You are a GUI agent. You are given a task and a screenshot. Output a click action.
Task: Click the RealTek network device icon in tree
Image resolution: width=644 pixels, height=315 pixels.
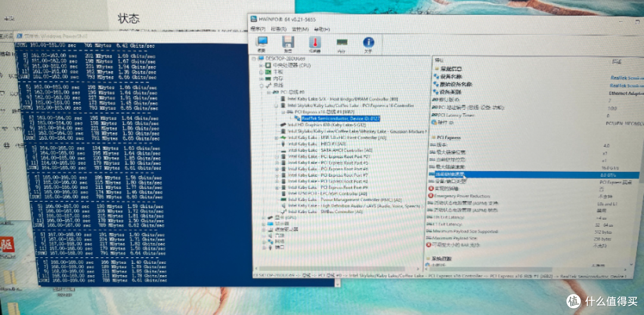coord(297,118)
